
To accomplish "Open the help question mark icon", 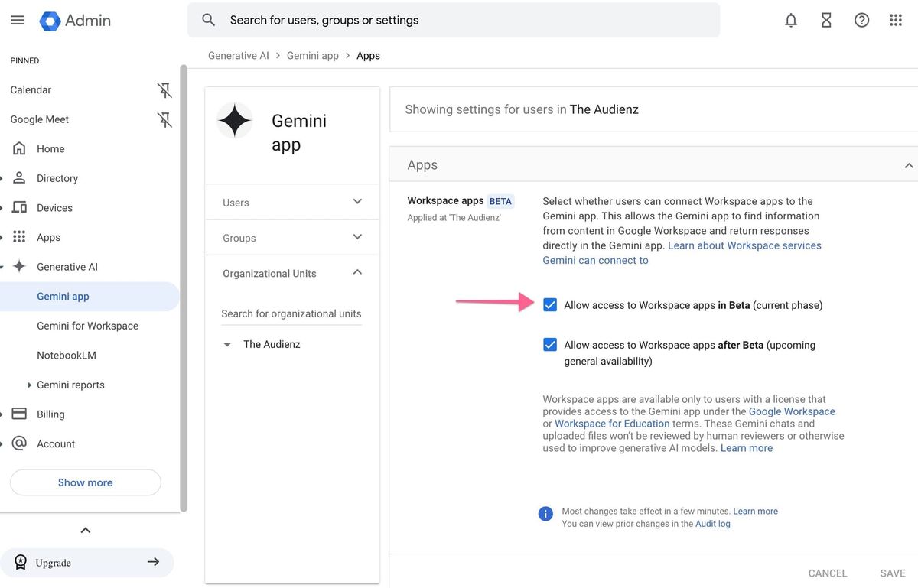I will 861,19.
